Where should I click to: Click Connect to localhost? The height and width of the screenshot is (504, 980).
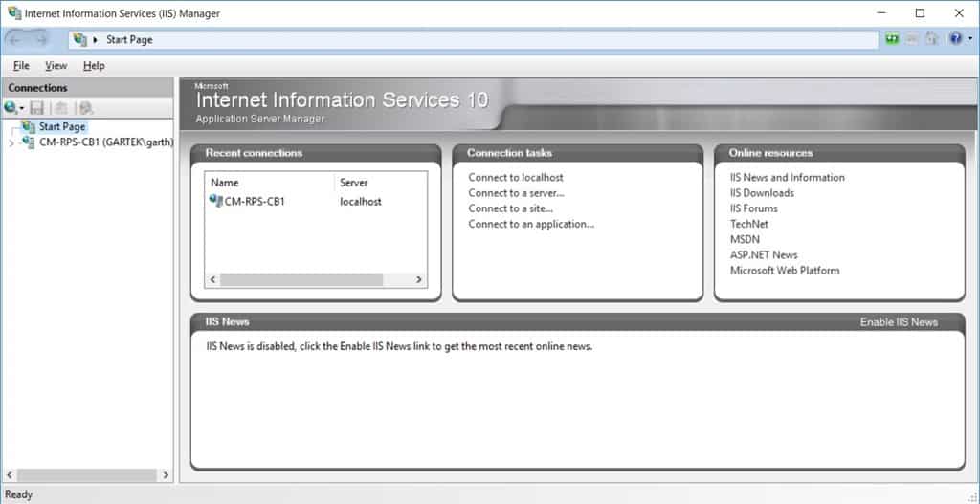click(x=516, y=177)
